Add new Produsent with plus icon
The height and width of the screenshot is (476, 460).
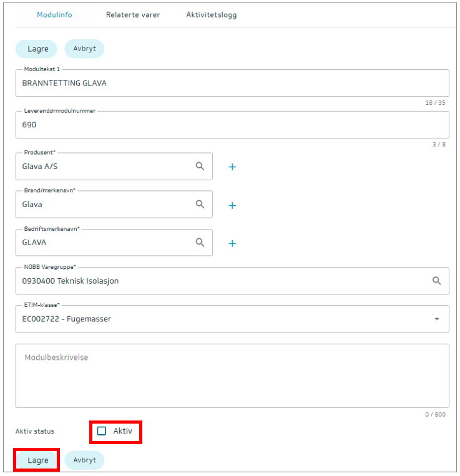(232, 167)
